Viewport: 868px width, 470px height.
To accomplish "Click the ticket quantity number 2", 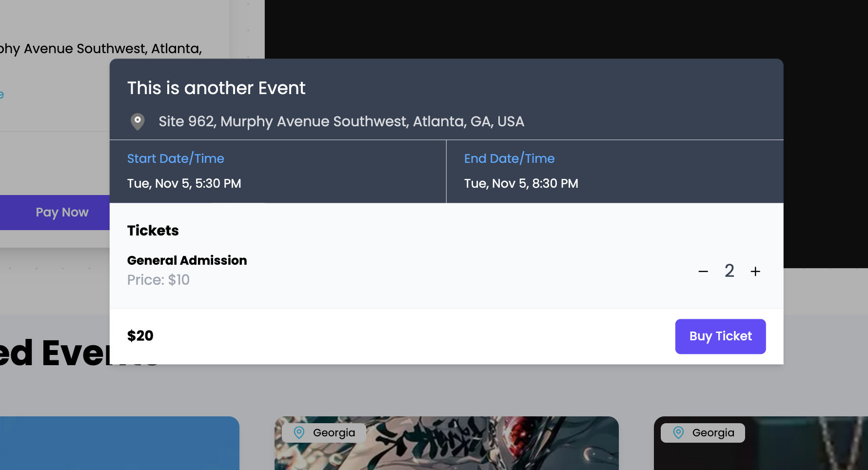I will coord(730,271).
